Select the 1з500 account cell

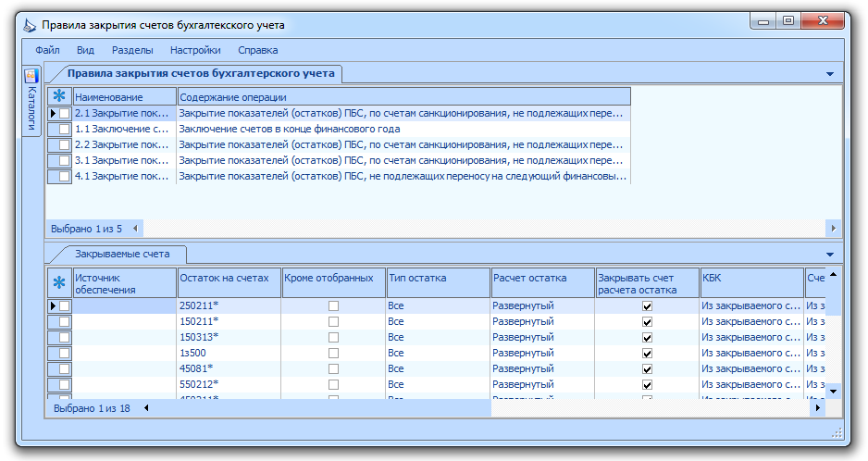(x=229, y=353)
